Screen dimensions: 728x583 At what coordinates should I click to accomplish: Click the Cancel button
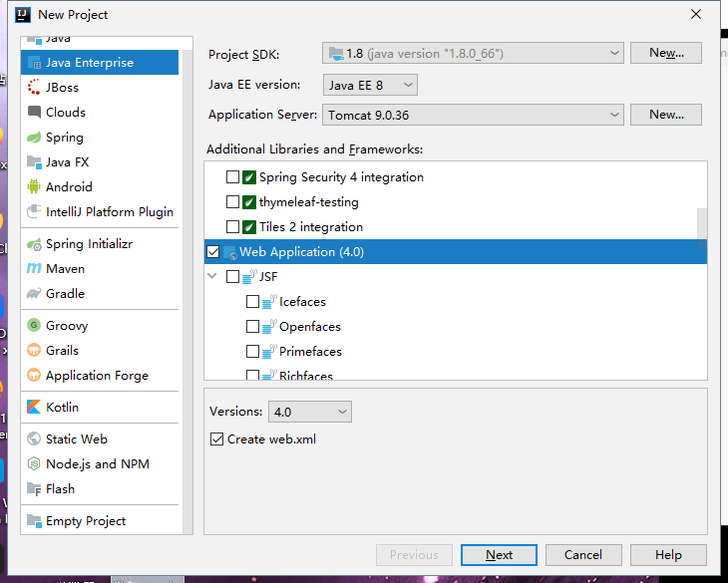[583, 555]
